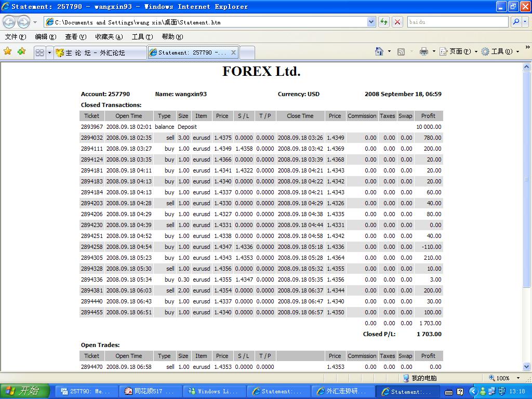Click the red Stop loading icon
The width and height of the screenshot is (532, 399).
click(x=397, y=22)
